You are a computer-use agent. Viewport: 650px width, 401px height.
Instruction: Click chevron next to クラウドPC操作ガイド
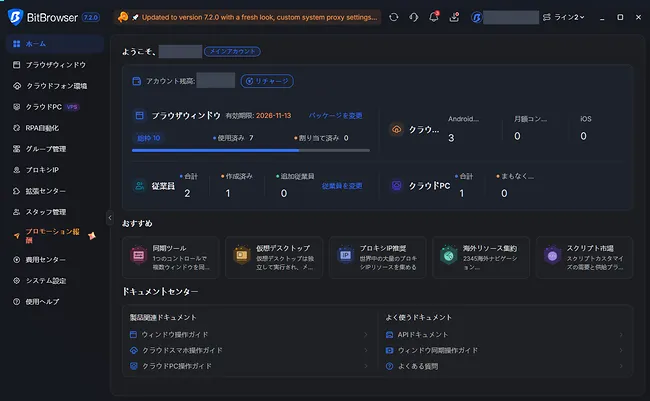click(366, 366)
